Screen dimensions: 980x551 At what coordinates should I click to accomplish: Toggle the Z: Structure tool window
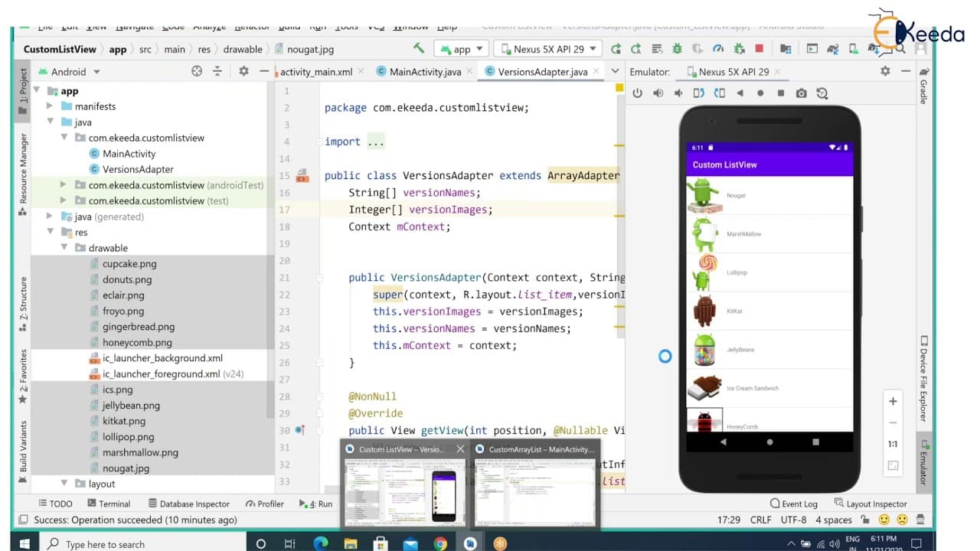pos(23,305)
